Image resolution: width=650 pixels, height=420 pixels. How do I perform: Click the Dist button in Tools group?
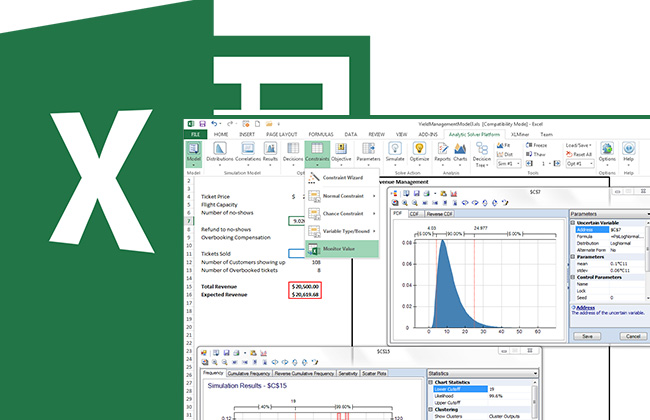point(505,154)
